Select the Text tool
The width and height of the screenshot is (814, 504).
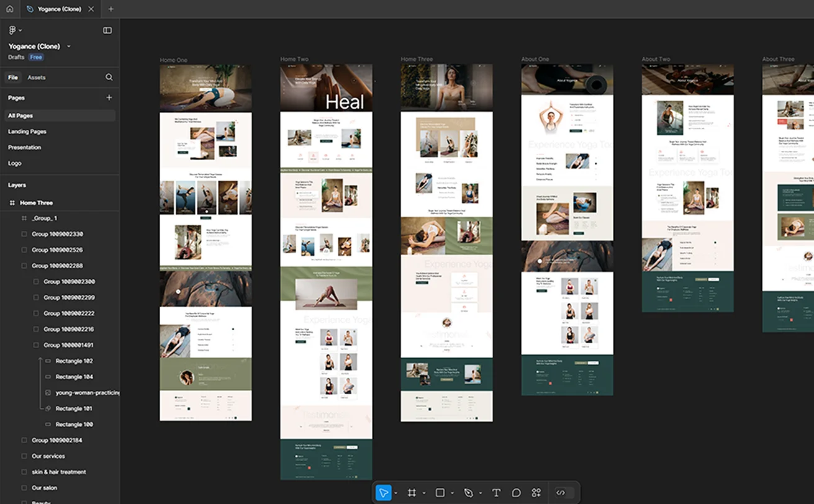click(x=496, y=493)
